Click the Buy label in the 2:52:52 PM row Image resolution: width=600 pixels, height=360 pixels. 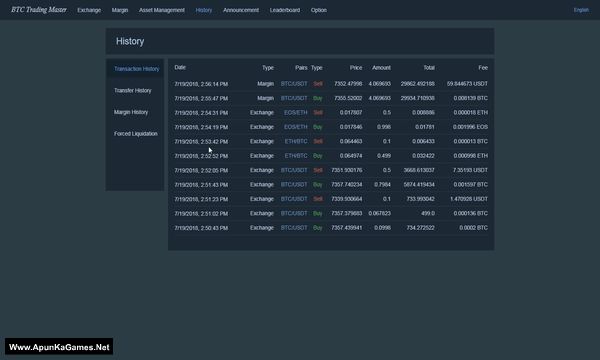(x=318, y=156)
